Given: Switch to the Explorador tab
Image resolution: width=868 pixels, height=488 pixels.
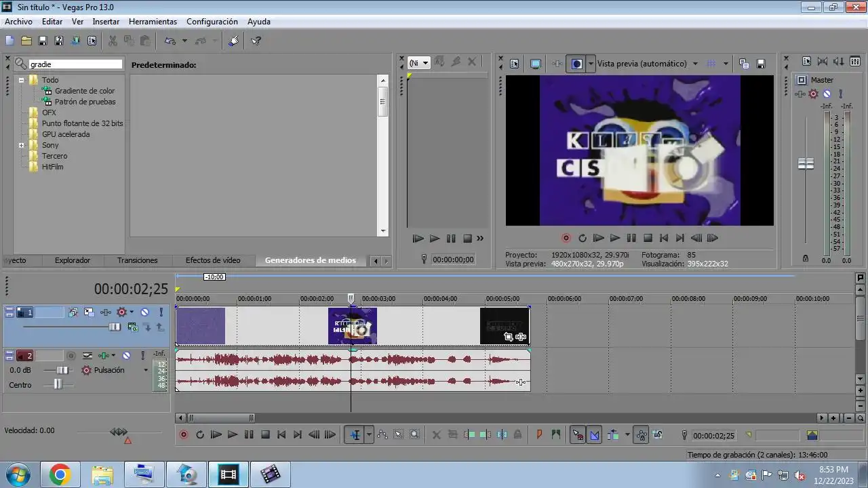Looking at the screenshot, I should point(73,260).
